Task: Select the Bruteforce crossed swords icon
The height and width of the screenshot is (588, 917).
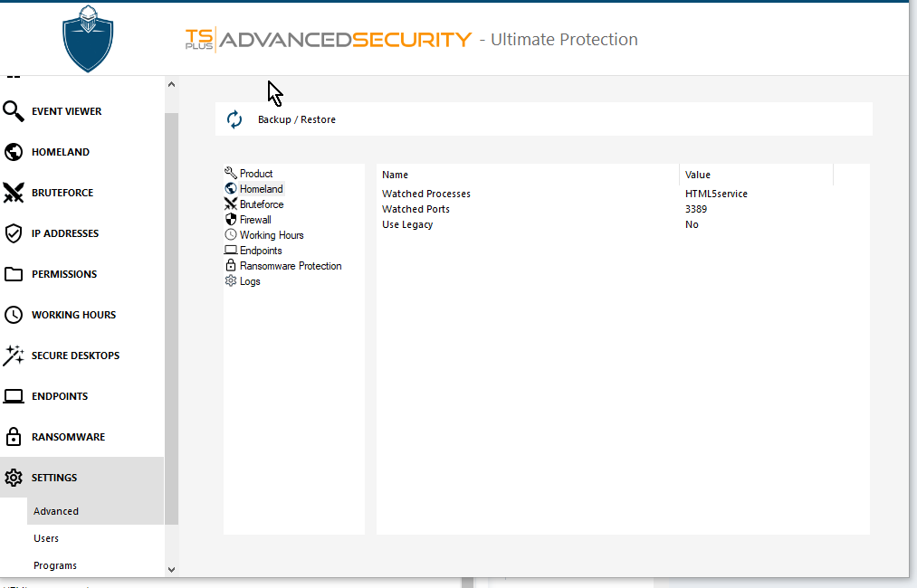Action: (x=14, y=193)
